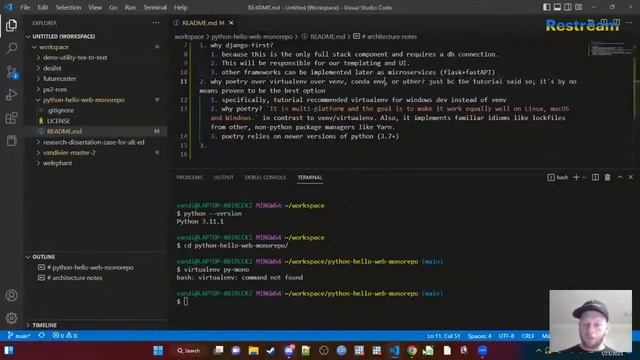
Task: Open the Manage gear icon
Action: point(11,318)
